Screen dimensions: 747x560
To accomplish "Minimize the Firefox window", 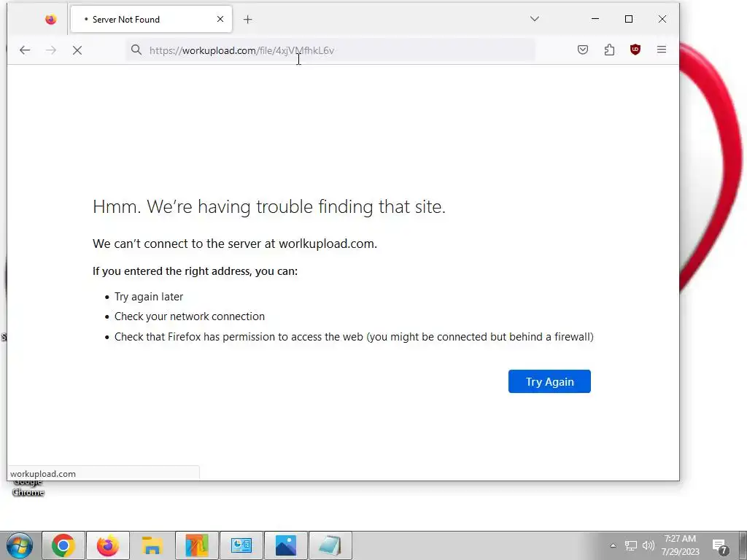I will coord(595,19).
